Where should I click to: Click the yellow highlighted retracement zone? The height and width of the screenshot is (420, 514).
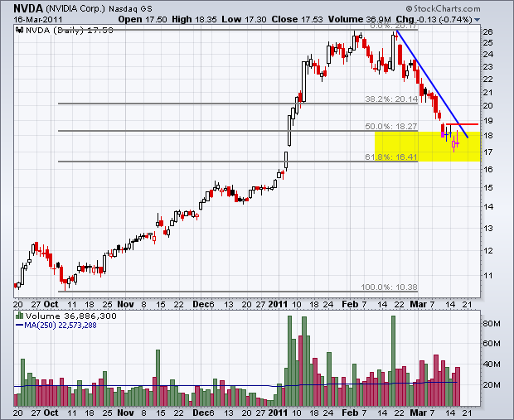point(428,146)
